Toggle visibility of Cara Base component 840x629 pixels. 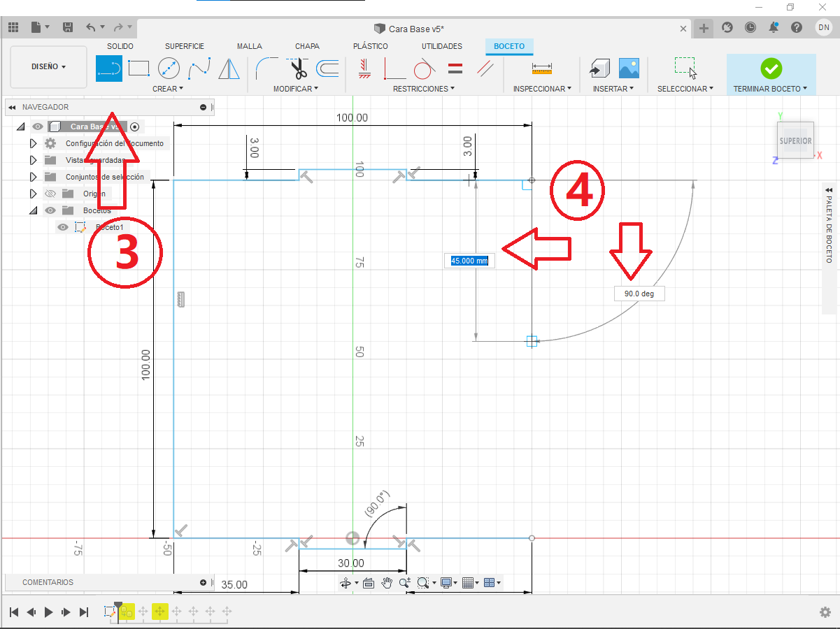[x=38, y=126]
